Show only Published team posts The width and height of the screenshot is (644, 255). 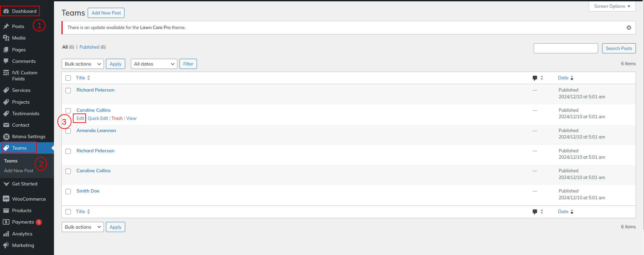pos(89,47)
